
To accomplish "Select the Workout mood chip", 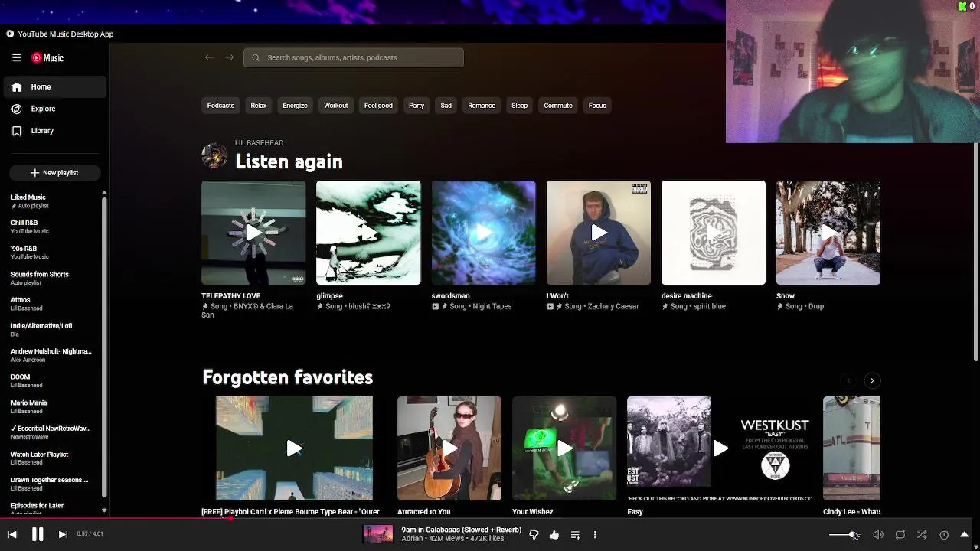I will click(335, 106).
